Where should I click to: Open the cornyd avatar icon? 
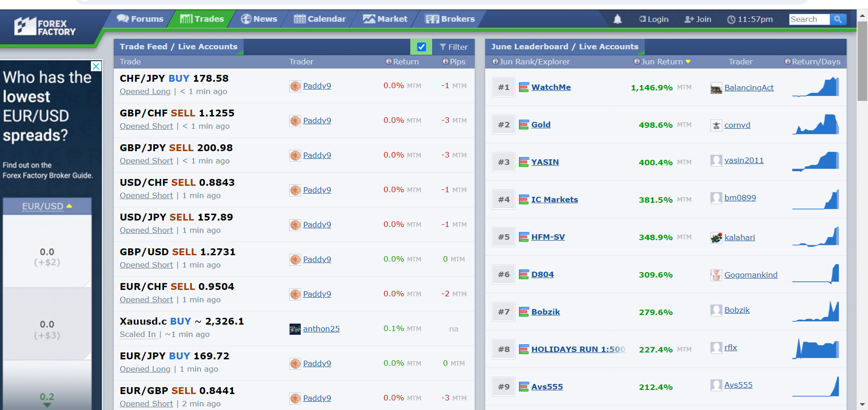click(x=716, y=126)
